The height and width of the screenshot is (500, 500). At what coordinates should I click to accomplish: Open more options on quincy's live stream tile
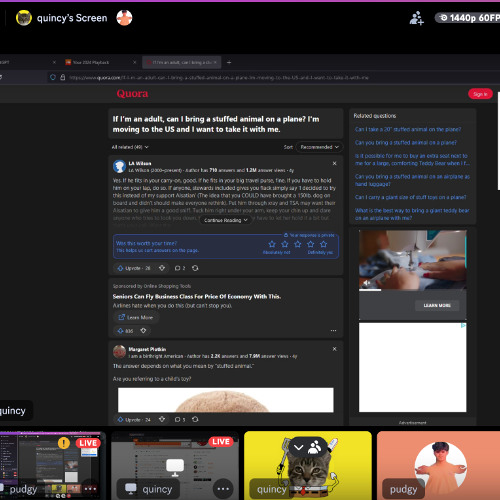223,489
